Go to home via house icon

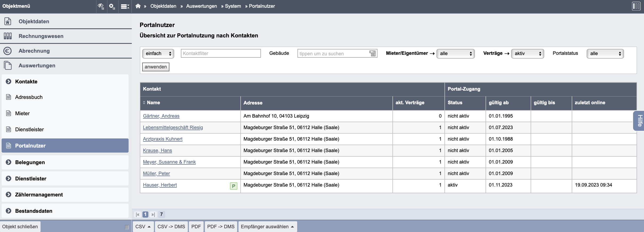138,6
